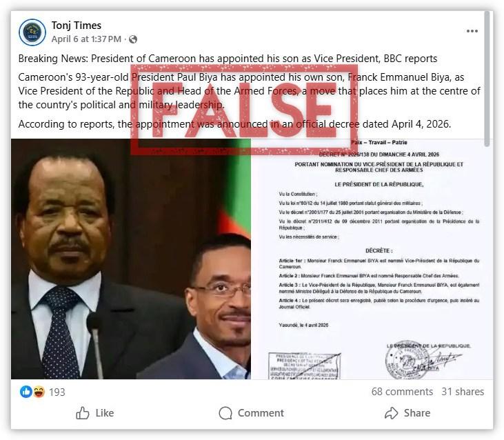
Task: View the 31 shares list
Action: [463, 392]
